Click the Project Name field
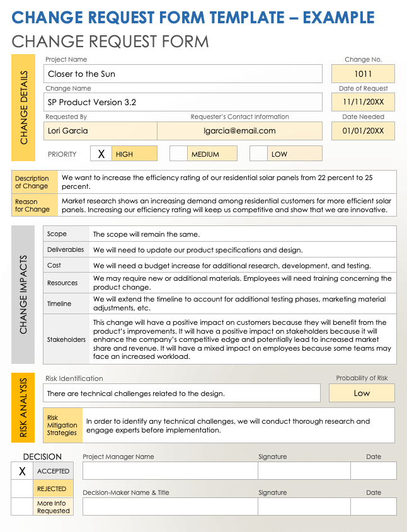Image resolution: width=407 pixels, height=532 pixels. (x=183, y=74)
